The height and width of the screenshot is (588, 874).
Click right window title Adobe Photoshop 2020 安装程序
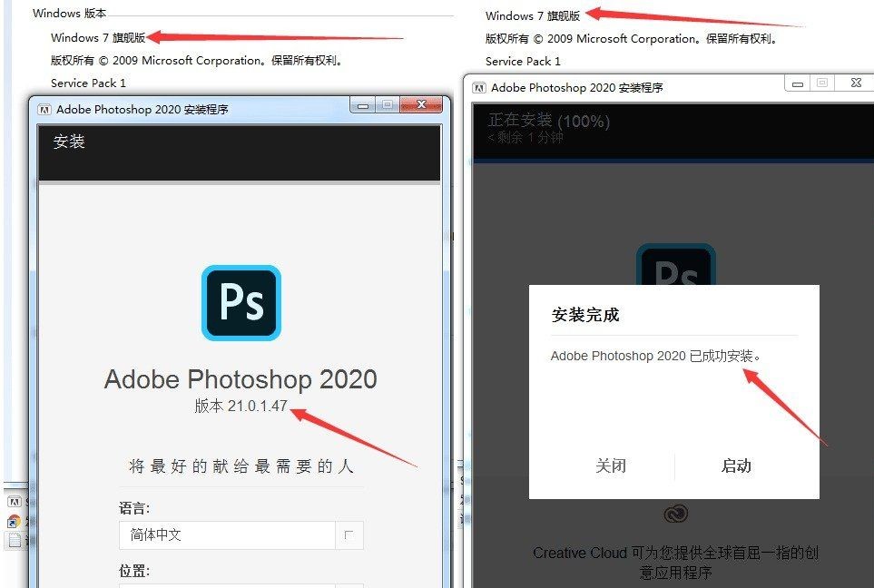click(x=577, y=87)
